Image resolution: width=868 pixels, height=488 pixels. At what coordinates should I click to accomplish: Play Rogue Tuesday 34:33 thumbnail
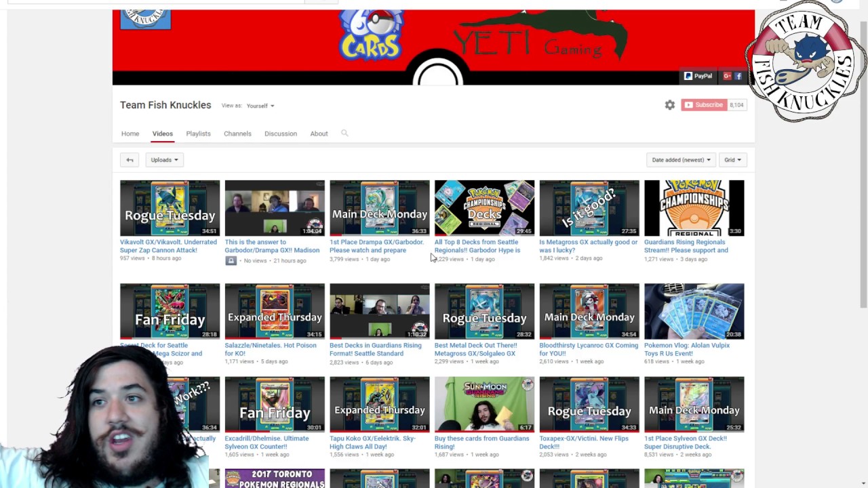pos(589,405)
